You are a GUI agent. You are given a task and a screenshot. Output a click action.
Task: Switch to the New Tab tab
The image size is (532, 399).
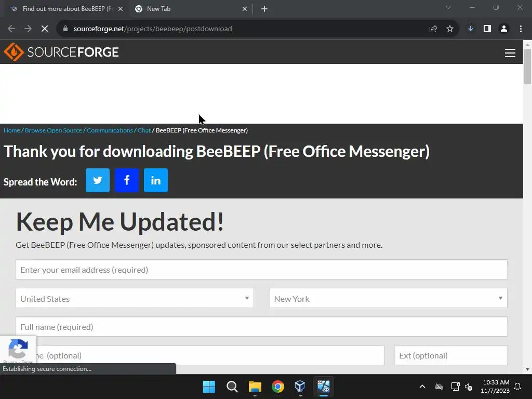point(190,9)
